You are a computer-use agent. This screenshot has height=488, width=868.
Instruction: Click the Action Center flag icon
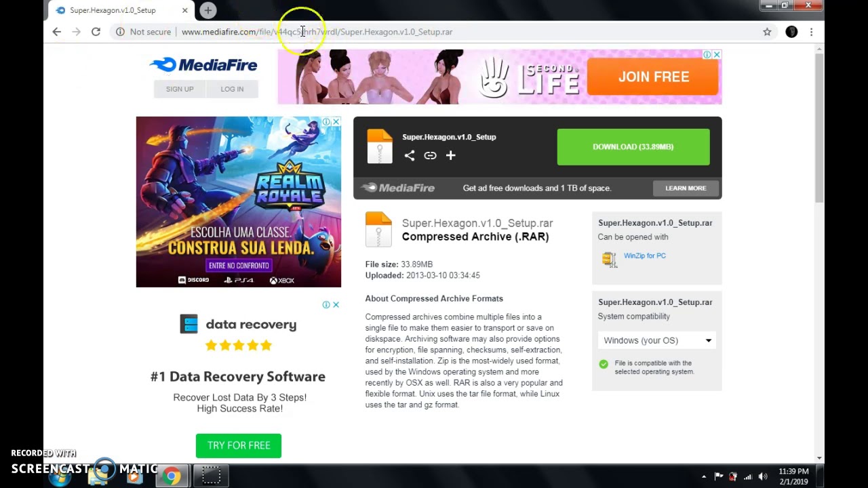[x=719, y=476]
